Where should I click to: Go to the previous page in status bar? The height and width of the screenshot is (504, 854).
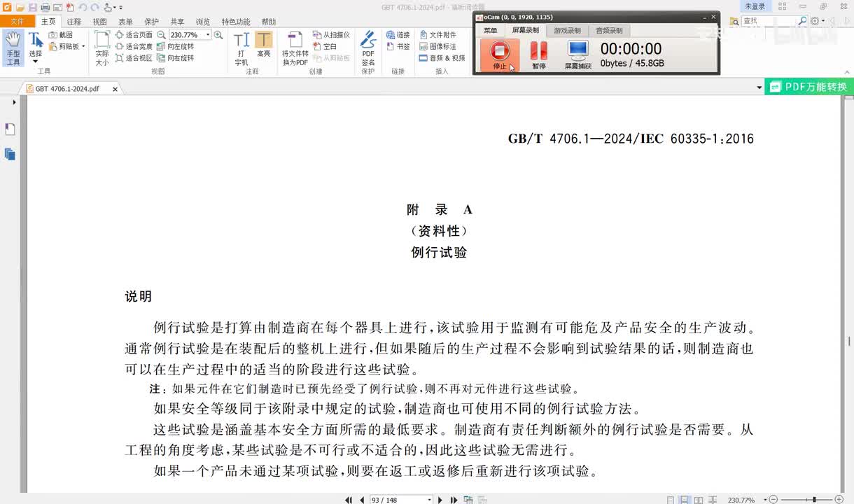pyautogui.click(x=362, y=500)
